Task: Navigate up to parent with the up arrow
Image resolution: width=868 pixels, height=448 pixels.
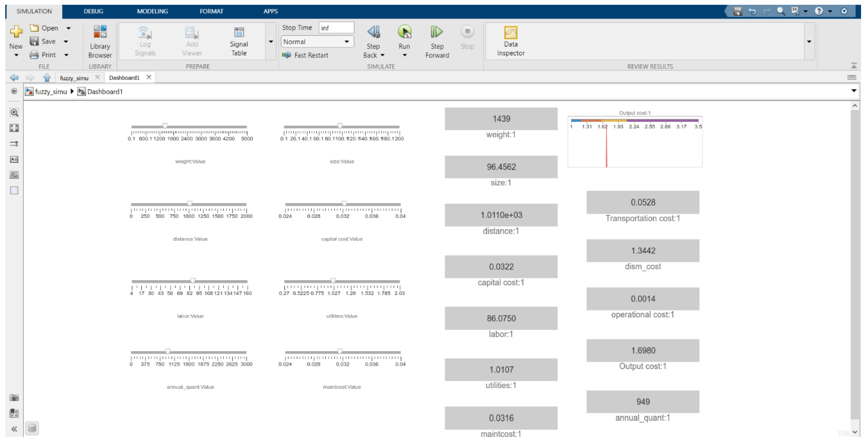Action: coord(47,78)
